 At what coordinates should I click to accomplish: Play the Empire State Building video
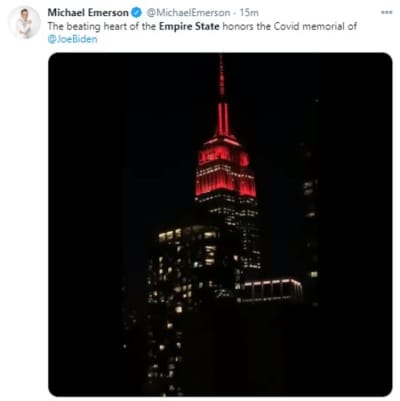(220, 225)
